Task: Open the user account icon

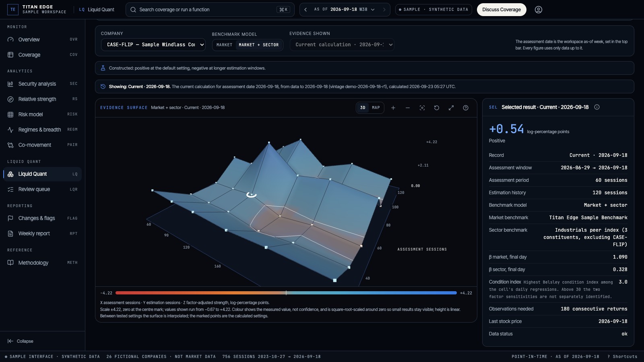Action: [x=539, y=10]
